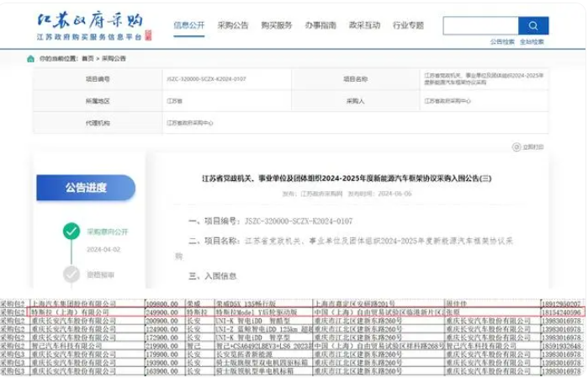588x383 pixels.
Task: Go to the 购买服务 menu
Action: 277,25
